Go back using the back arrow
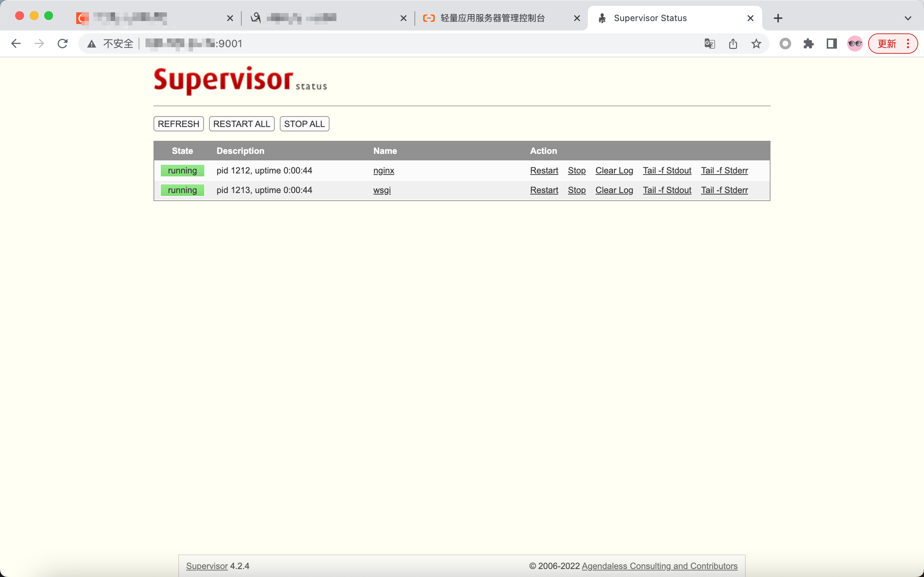 pyautogui.click(x=16, y=44)
